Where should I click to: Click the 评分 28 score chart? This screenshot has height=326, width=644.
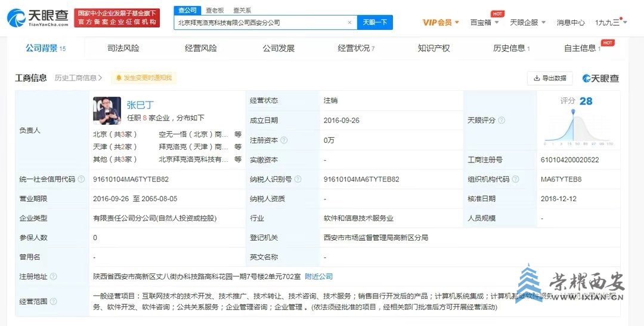(x=578, y=121)
